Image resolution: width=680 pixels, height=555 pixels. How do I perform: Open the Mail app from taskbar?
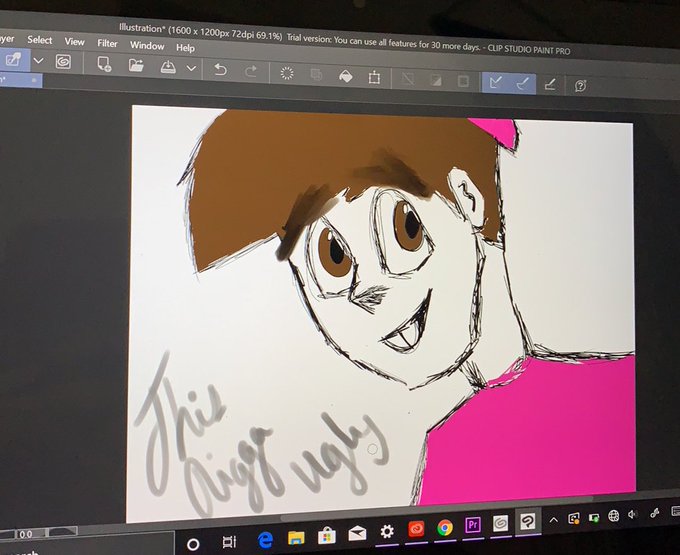(357, 534)
